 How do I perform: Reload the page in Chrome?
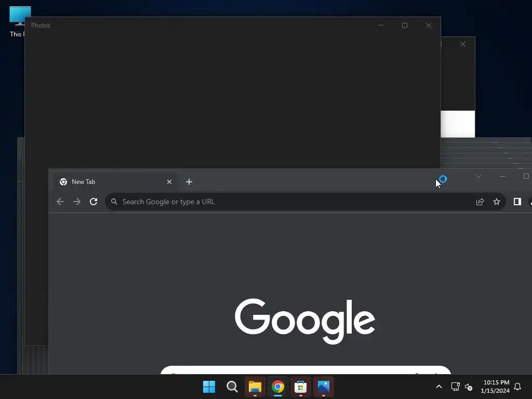pos(94,202)
